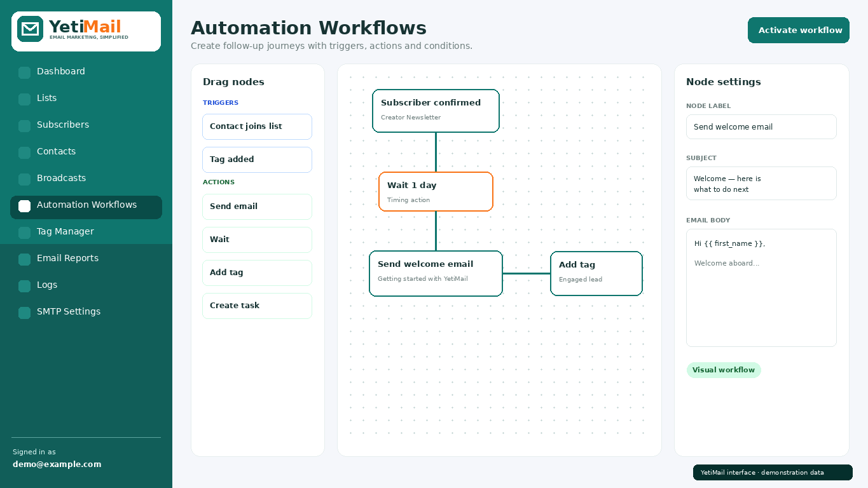Select the Wait action in the palette

tap(257, 240)
